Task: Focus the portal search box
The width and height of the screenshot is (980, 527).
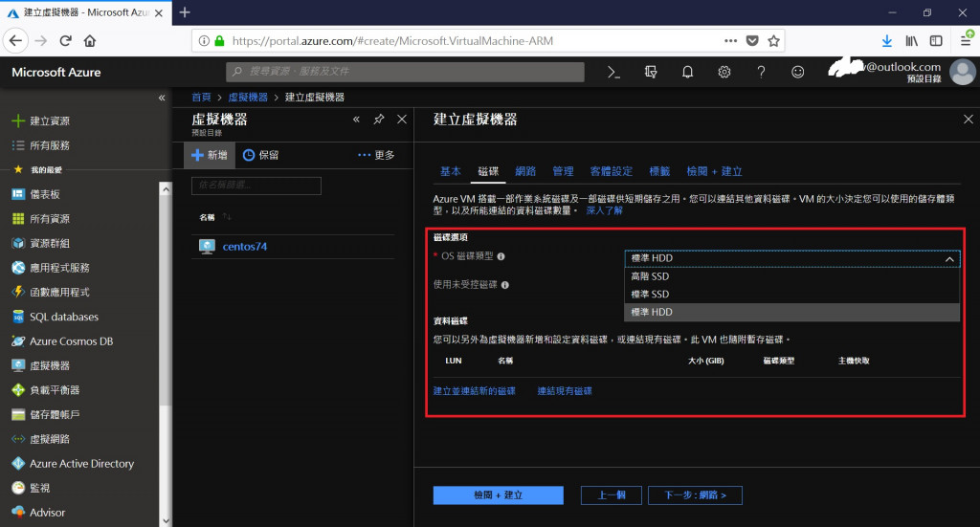Action: (405, 72)
